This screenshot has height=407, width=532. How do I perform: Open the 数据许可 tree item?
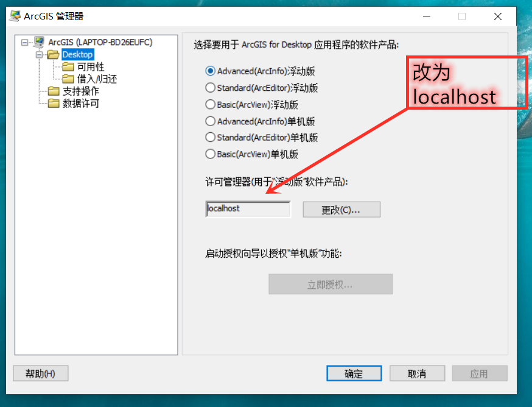pyautogui.click(x=81, y=104)
